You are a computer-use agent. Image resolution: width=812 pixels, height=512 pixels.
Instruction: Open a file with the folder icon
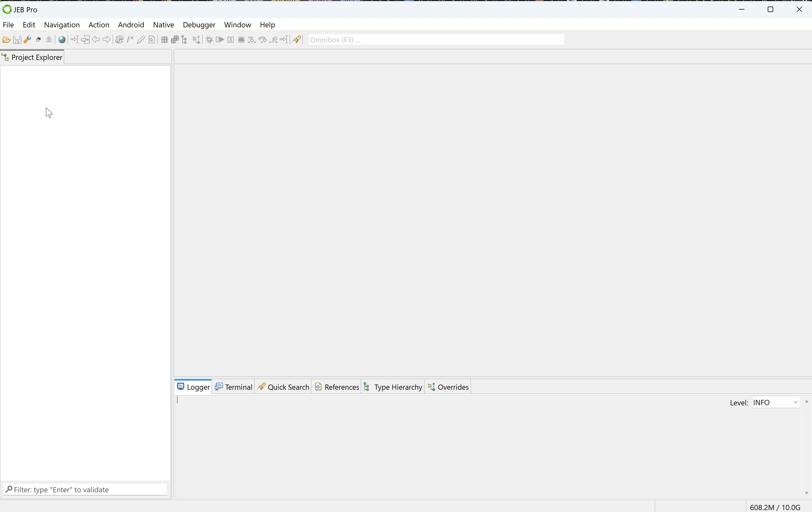coord(6,40)
